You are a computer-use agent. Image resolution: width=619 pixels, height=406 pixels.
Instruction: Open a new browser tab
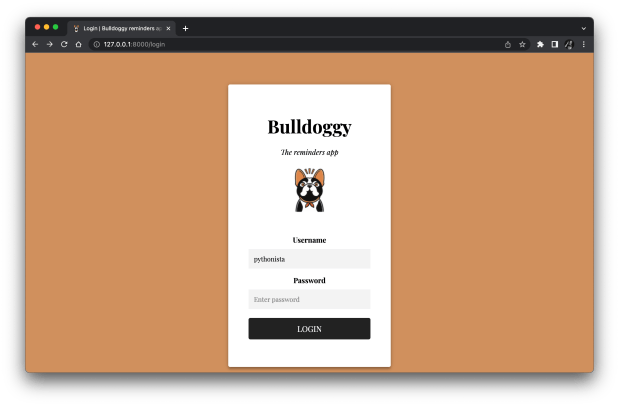[x=185, y=28]
